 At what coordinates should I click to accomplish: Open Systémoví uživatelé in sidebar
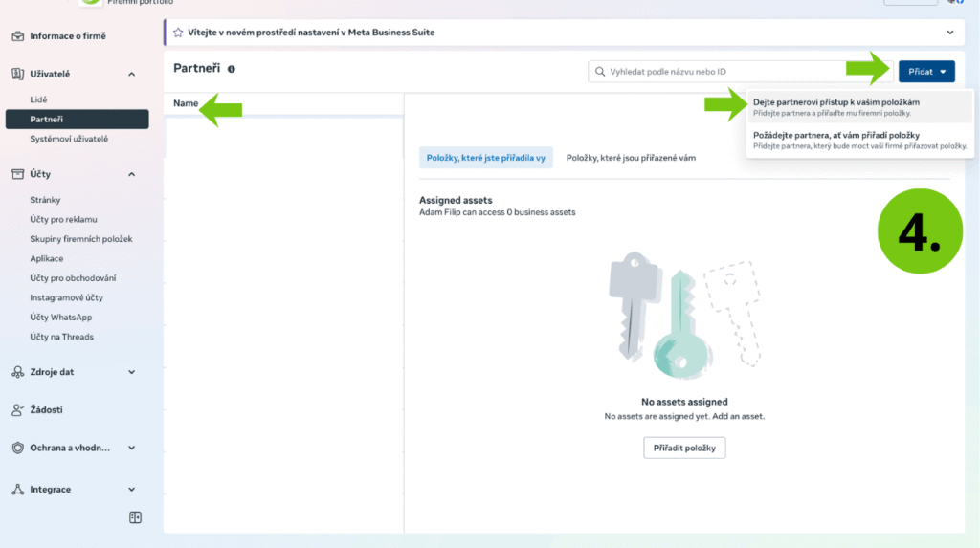pos(69,139)
